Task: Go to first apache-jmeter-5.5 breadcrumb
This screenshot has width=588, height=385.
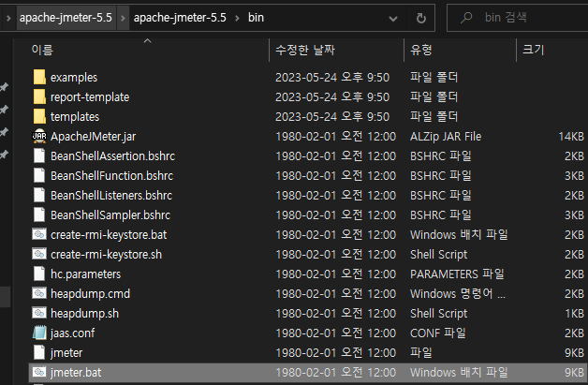Action: [66, 18]
